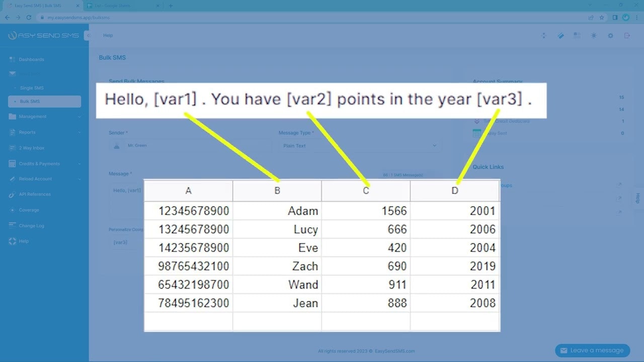Open the 2 Way Inbox sidebar item

pyautogui.click(x=44, y=148)
